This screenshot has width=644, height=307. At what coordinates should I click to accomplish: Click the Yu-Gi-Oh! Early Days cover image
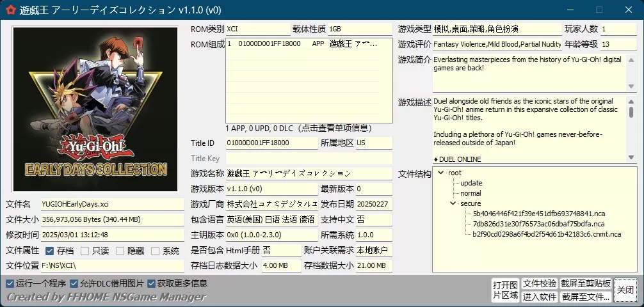(x=95, y=109)
